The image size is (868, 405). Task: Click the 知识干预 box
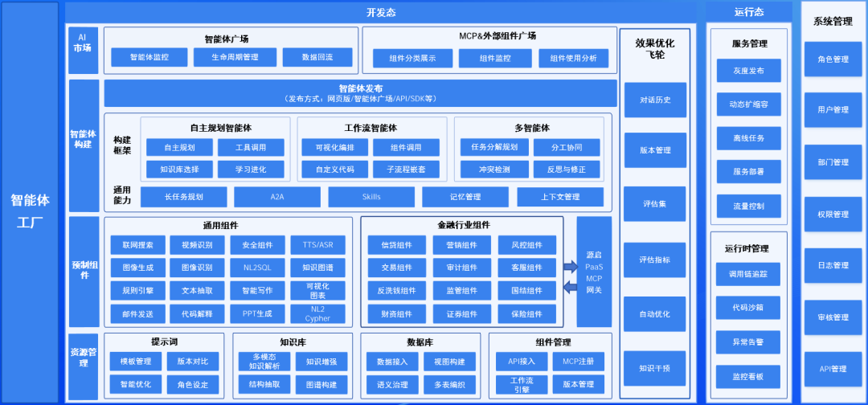click(x=656, y=368)
